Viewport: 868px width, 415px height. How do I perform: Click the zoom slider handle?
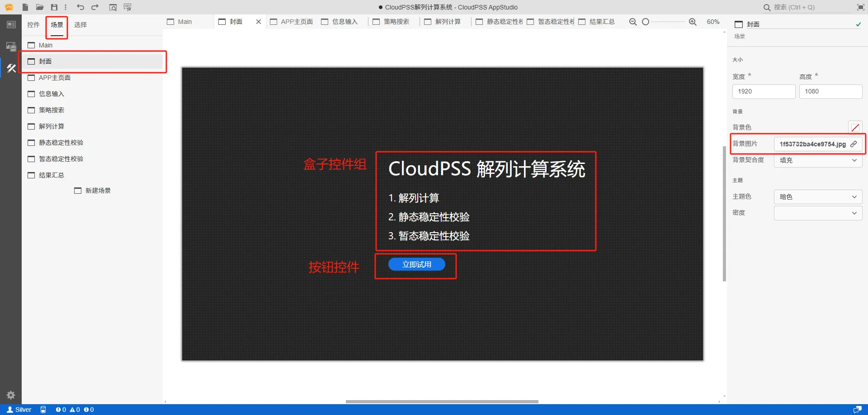tap(646, 22)
